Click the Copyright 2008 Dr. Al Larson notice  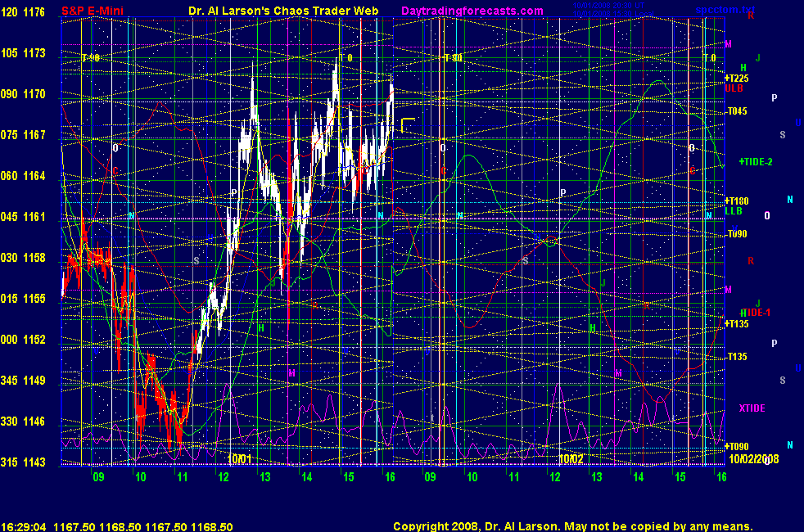pyautogui.click(x=573, y=526)
